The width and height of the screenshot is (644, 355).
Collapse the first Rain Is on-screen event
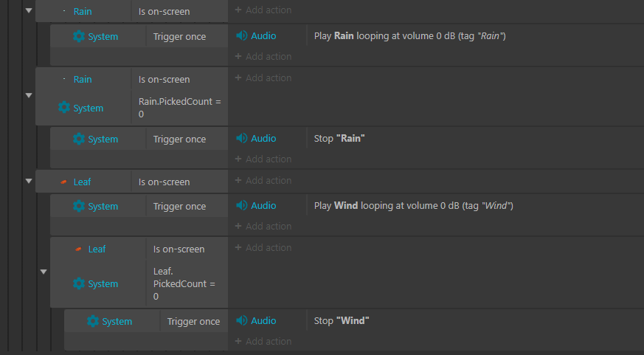pyautogui.click(x=29, y=10)
